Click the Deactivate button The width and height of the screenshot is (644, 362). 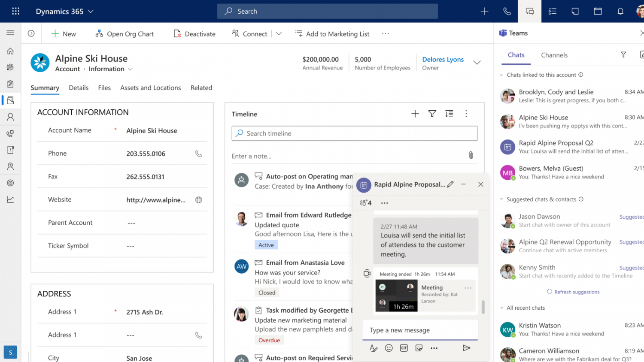coord(194,34)
